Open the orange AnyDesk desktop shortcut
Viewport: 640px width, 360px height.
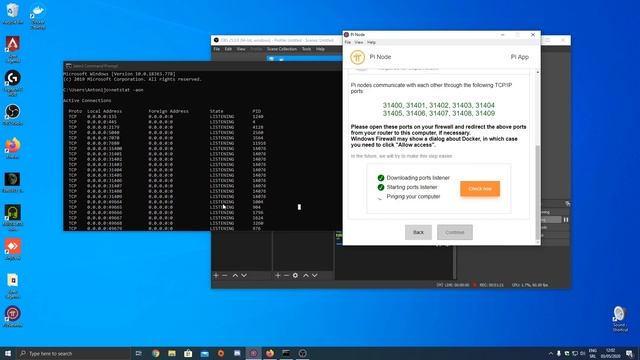point(13,249)
